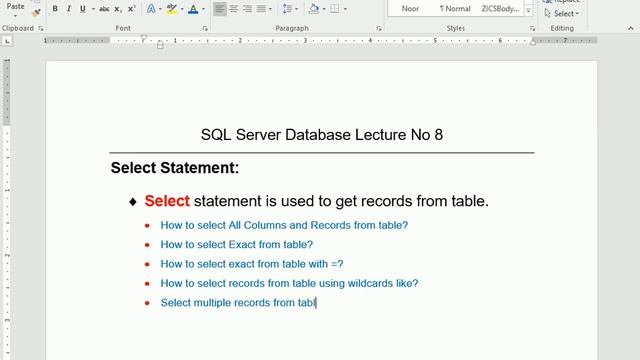Click right indent marker on ruler
The image size is (640, 360).
click(533, 41)
